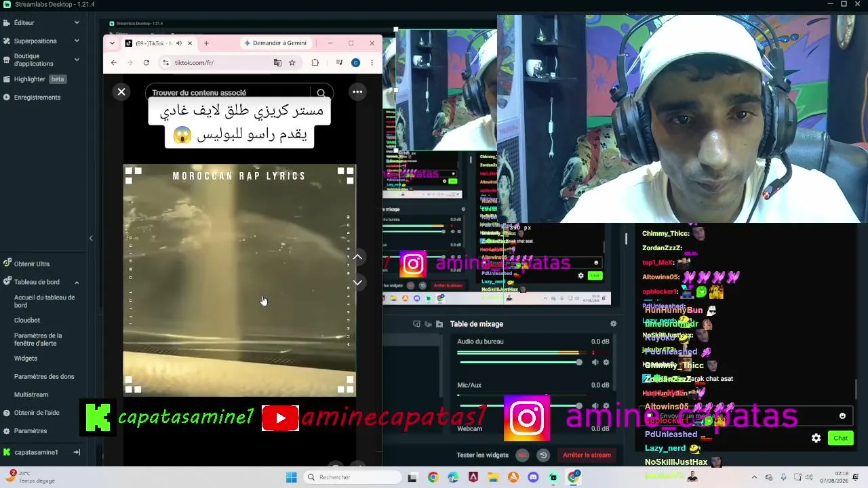Reload the TikTok page
868x488 pixels.
(146, 63)
